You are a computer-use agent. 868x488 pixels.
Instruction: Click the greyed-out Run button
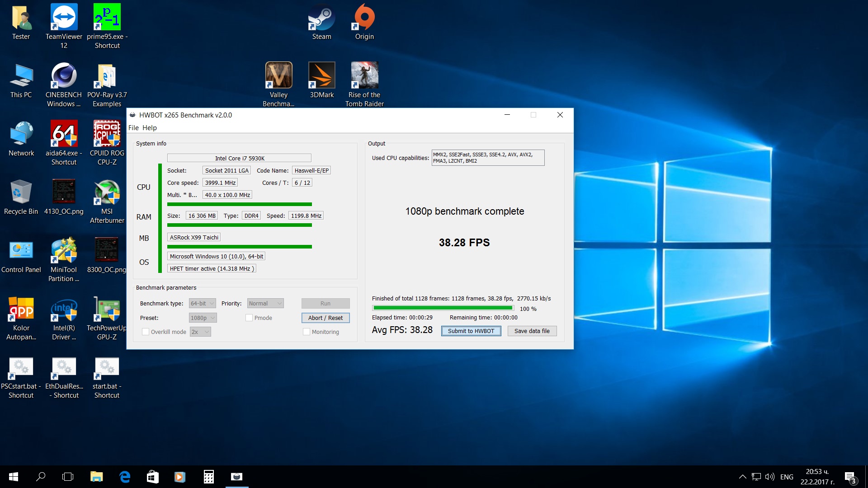coord(325,304)
